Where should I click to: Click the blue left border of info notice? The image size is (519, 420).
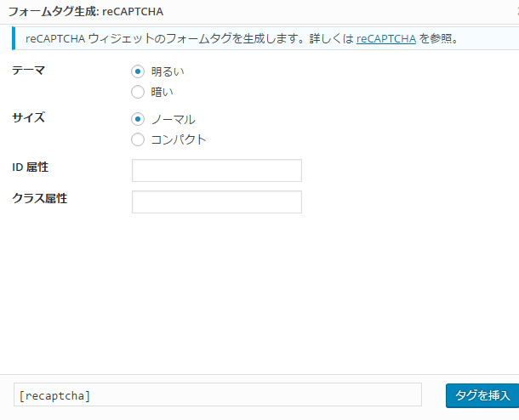tap(14, 38)
